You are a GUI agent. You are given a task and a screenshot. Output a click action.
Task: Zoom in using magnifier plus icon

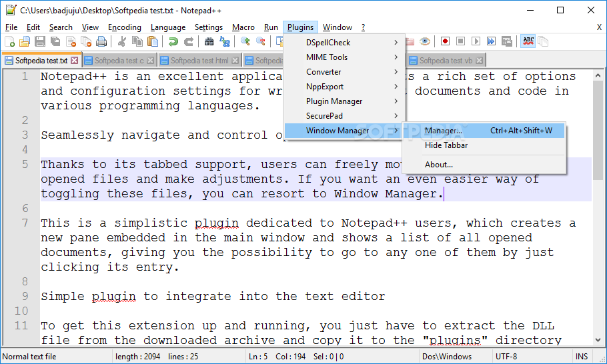245,41
